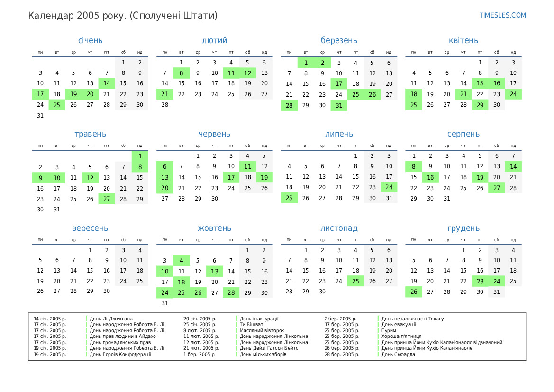
Task: Click the Календар 2005 року title
Action: coord(123,16)
